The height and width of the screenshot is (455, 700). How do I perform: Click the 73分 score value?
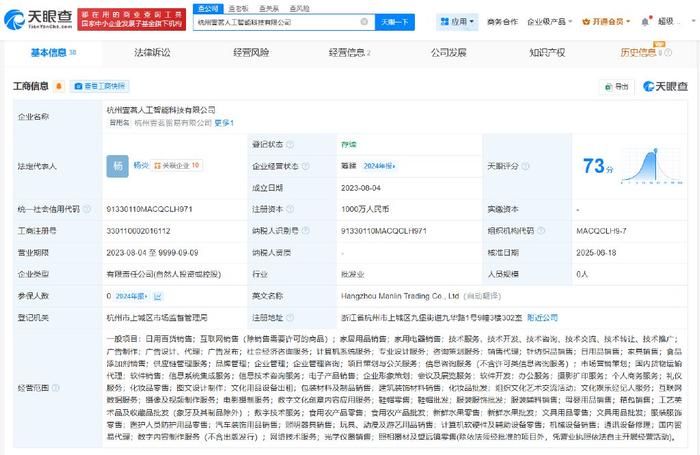598,166
